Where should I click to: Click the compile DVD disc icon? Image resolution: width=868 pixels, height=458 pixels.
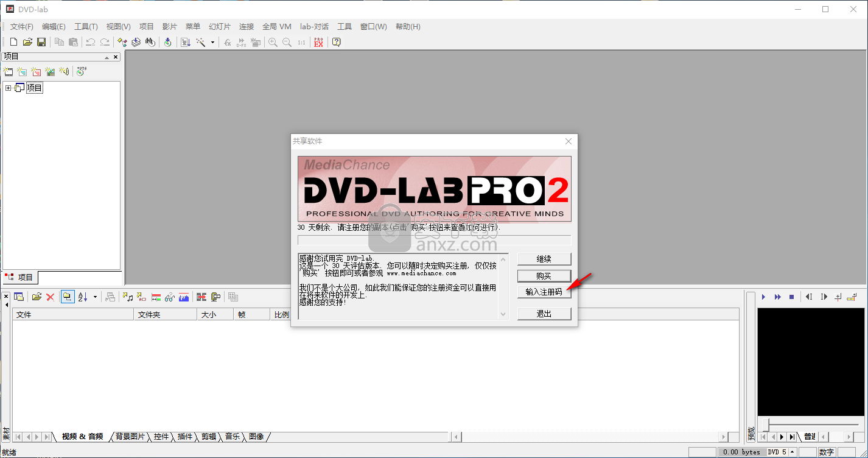click(x=169, y=42)
